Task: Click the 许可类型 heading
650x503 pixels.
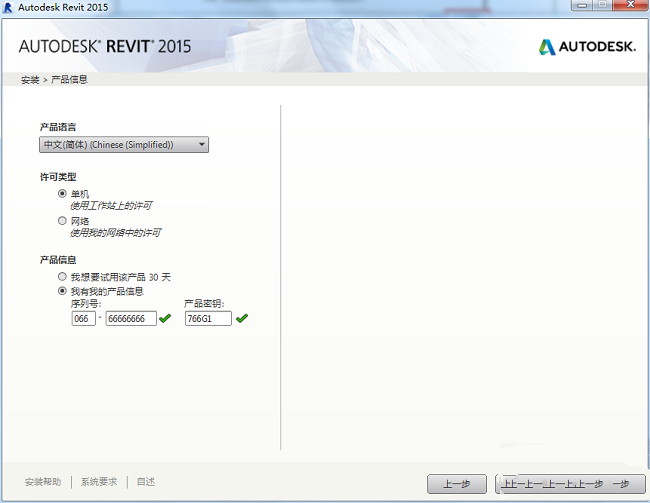Action: click(x=58, y=177)
